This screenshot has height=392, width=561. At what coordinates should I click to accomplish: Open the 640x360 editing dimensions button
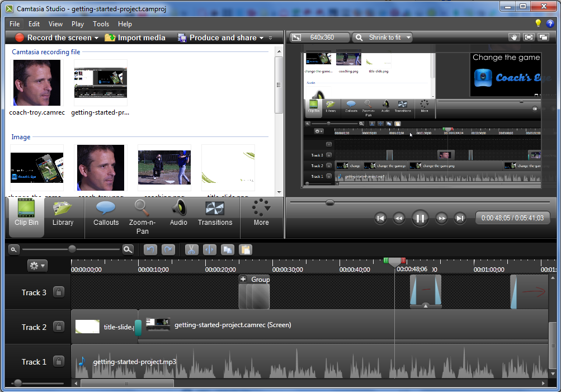click(319, 37)
